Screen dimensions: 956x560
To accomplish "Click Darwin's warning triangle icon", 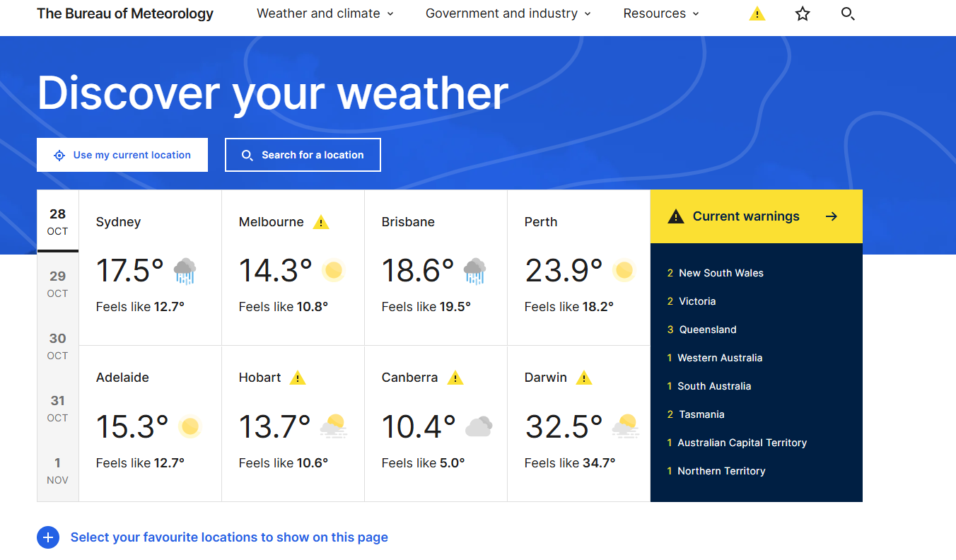I will point(583,378).
